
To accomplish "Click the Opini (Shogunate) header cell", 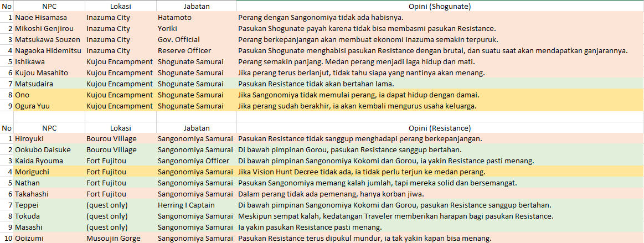I will [440, 6].
